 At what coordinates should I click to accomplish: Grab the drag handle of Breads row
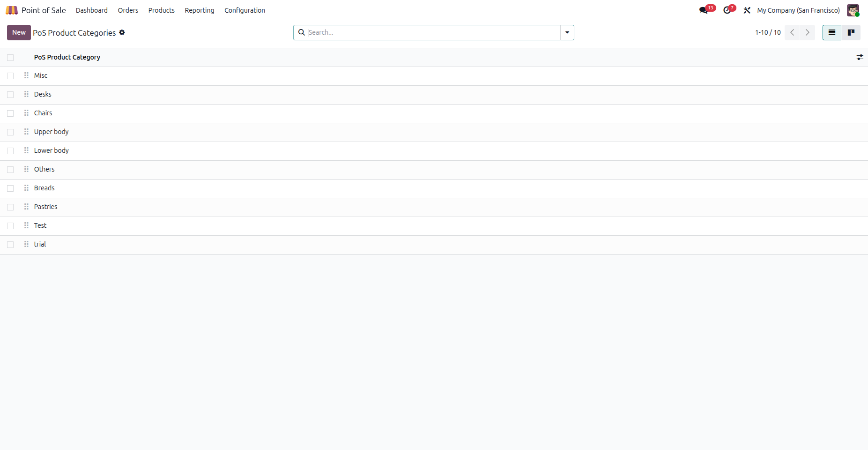pos(26,188)
